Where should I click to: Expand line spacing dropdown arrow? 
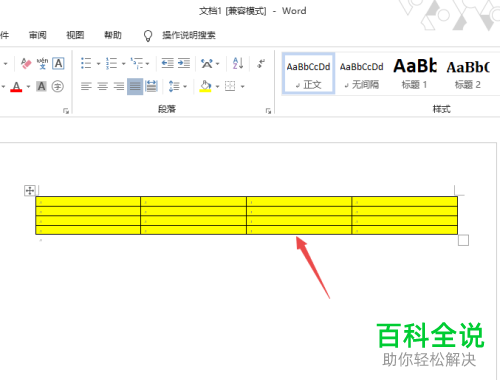tap(185, 87)
